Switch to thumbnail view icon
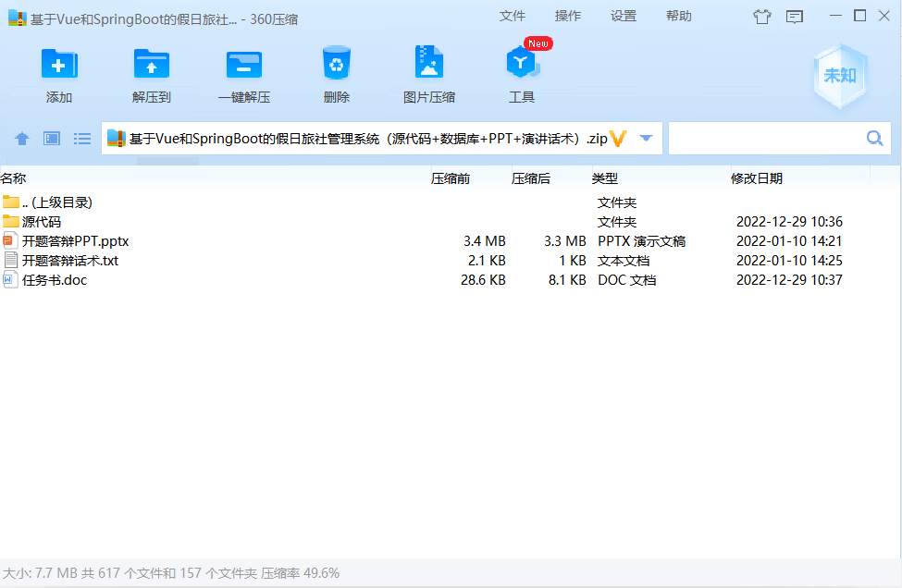Image resolution: width=902 pixels, height=588 pixels. point(52,139)
